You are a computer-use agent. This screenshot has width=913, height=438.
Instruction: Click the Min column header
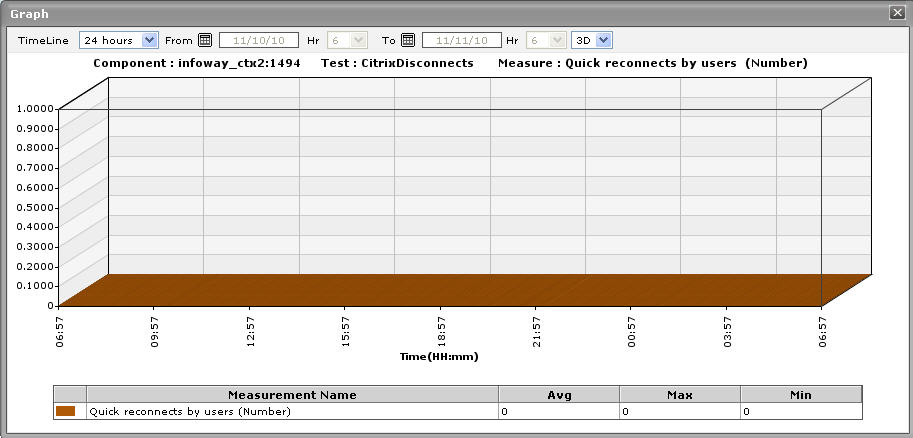click(801, 394)
